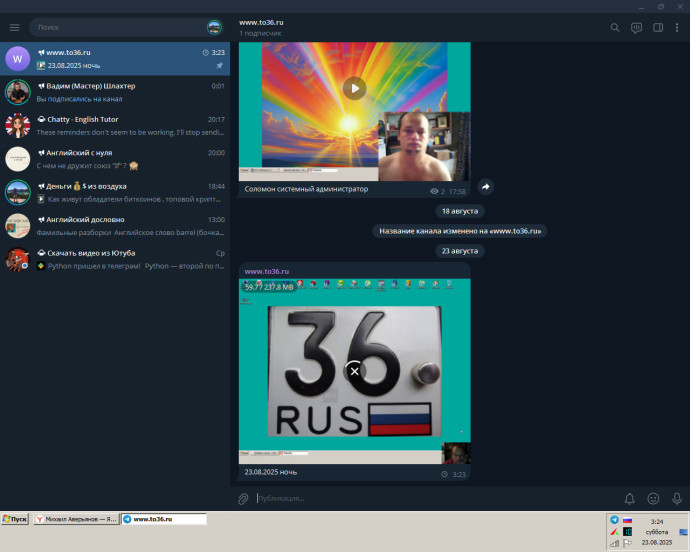This screenshot has width=690, height=552.
Task: Click the system clock showing 3:24
Action: (657, 522)
